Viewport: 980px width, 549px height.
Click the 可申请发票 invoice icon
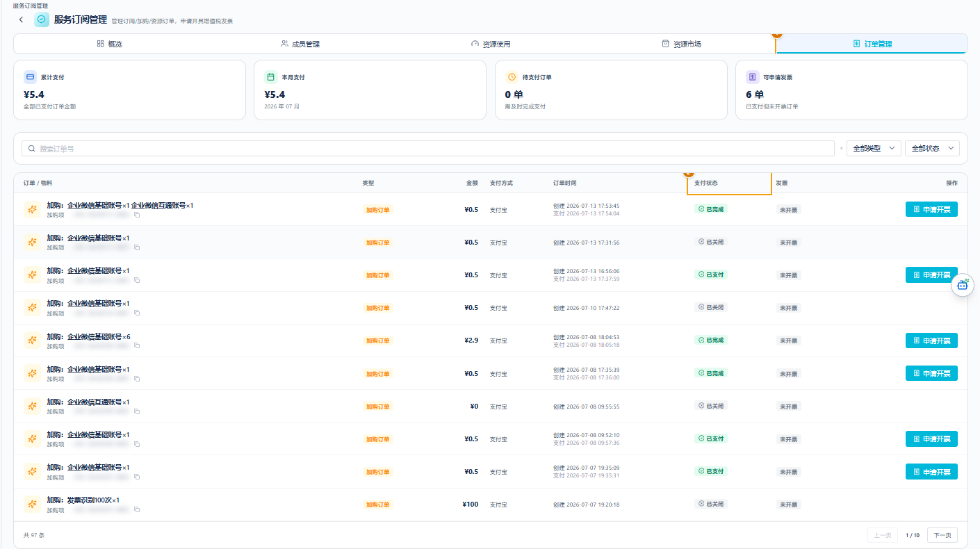[x=752, y=77]
